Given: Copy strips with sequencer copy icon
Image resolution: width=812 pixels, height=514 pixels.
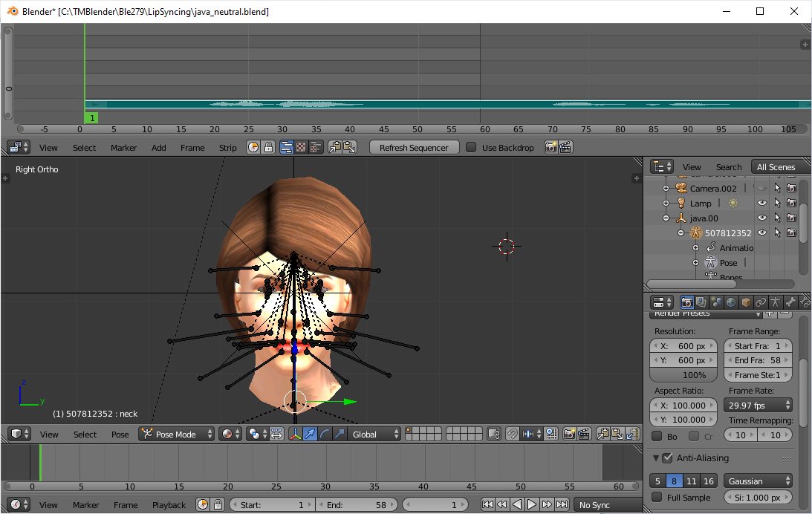Looking at the screenshot, I should point(335,148).
